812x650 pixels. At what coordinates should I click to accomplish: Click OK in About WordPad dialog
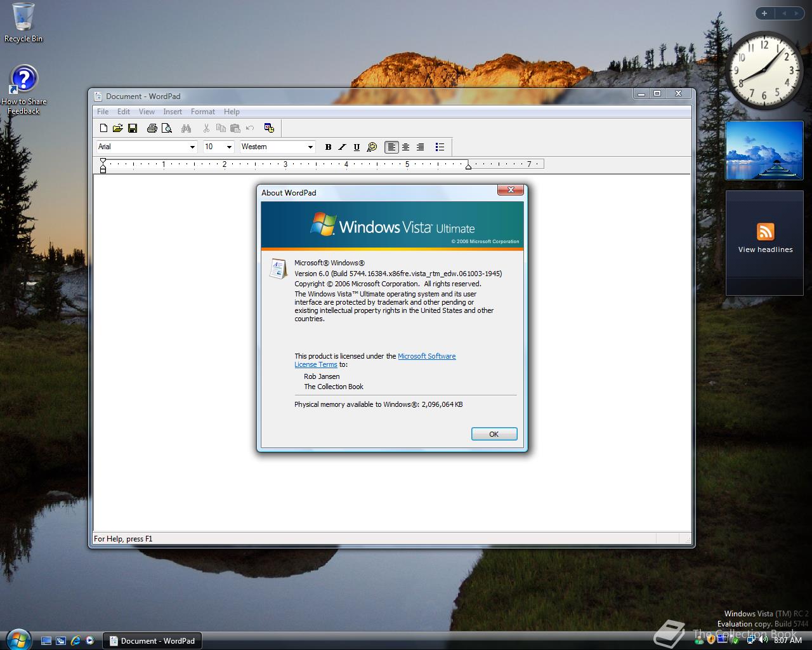coord(494,434)
